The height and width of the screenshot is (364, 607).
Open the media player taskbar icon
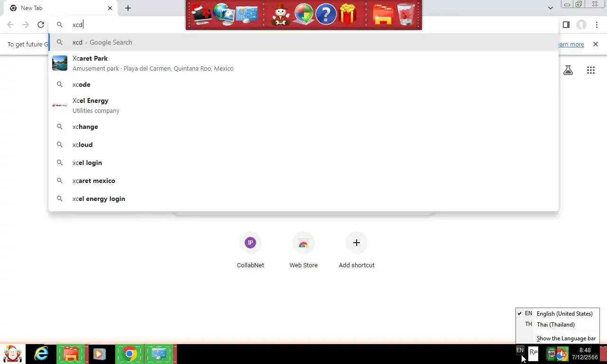[x=99, y=354]
